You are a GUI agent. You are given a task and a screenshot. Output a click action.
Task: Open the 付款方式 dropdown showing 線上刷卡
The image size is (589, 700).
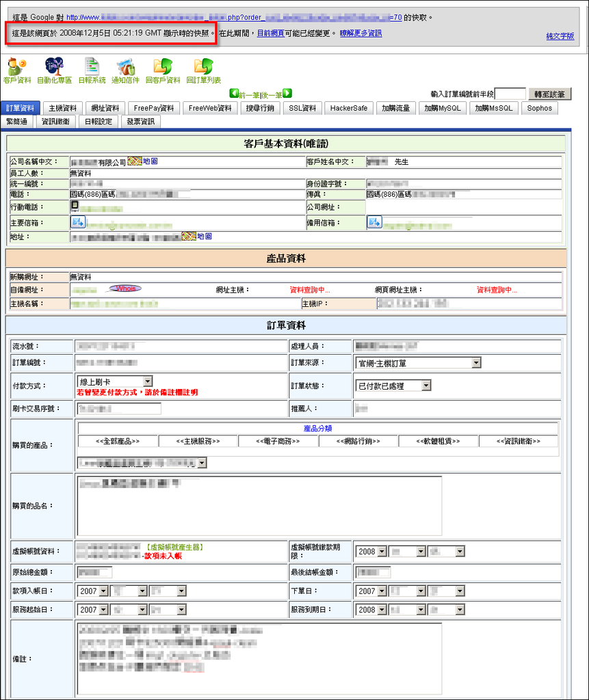point(115,381)
